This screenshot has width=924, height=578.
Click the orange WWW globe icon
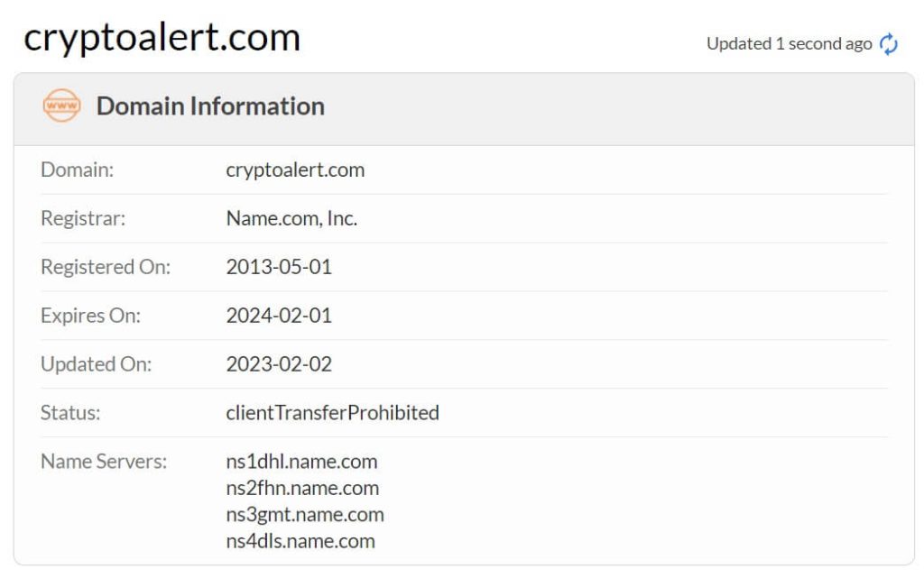point(62,106)
